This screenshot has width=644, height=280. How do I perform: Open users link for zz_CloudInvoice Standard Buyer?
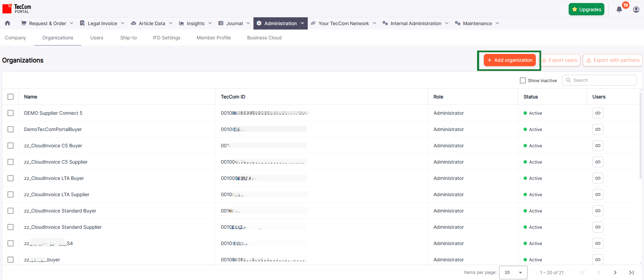click(x=598, y=211)
